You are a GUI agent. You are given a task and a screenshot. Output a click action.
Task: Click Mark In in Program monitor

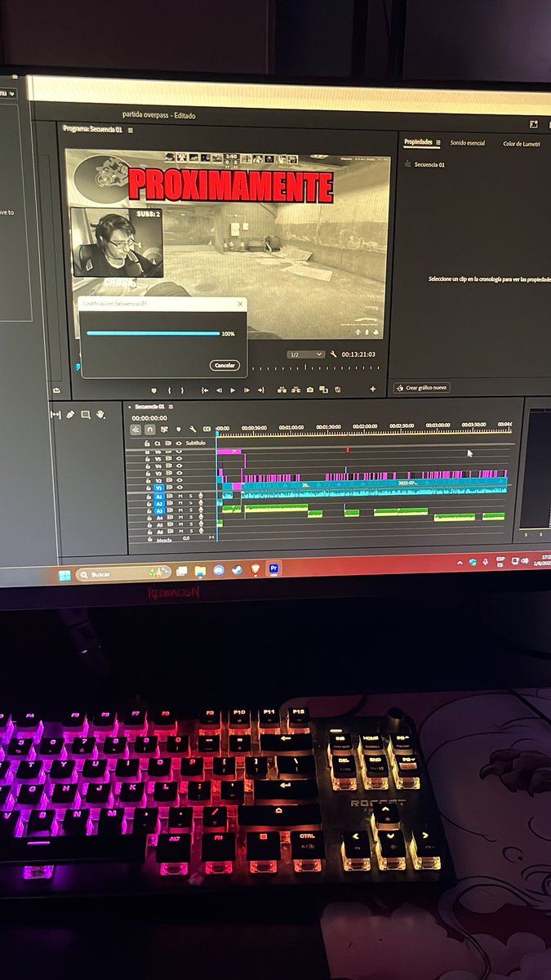click(x=170, y=390)
